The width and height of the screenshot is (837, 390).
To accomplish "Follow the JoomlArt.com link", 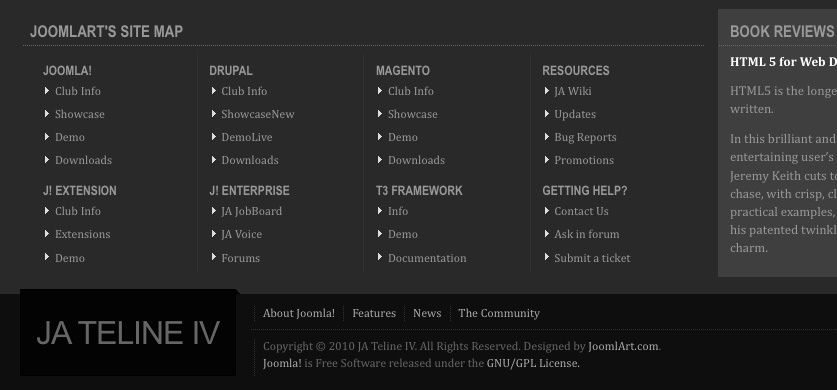I will [623, 346].
